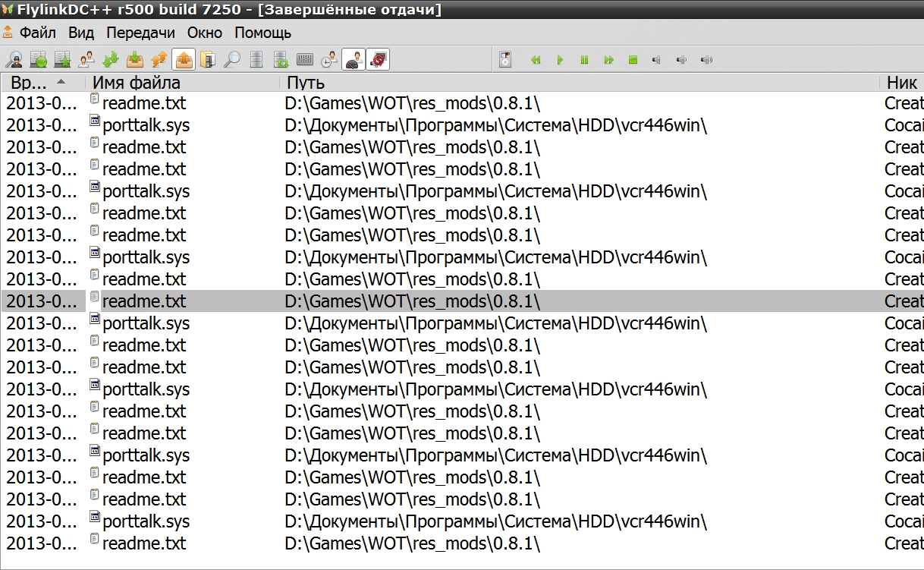Open the upload queue orange arrows icon
The width and height of the screenshot is (924, 570).
[x=159, y=59]
